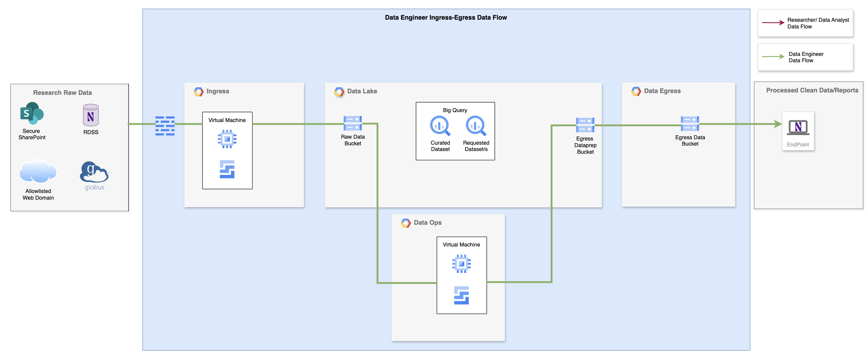Click the Data Ops VM compute chip icon
868x357 pixels.
click(x=461, y=263)
